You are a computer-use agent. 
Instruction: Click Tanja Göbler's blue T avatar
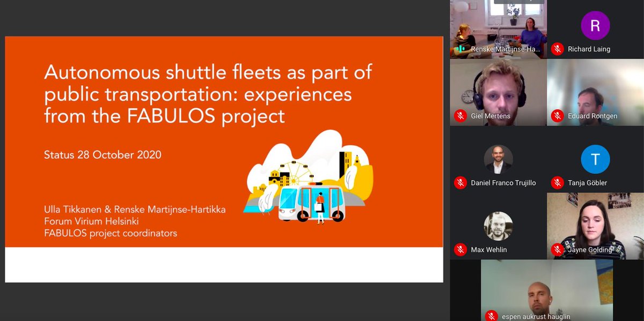pyautogui.click(x=595, y=159)
